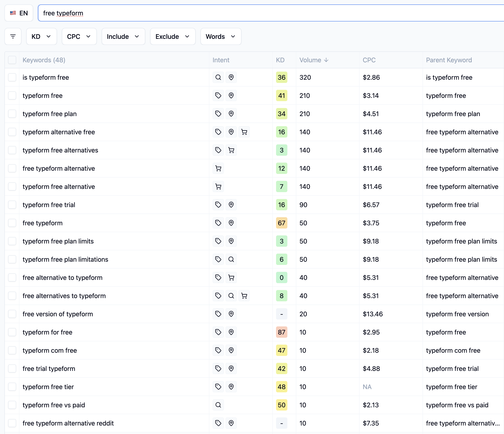The image size is (504, 434).
Task: Toggle the select-all keywords checkbox
Action: tap(12, 60)
